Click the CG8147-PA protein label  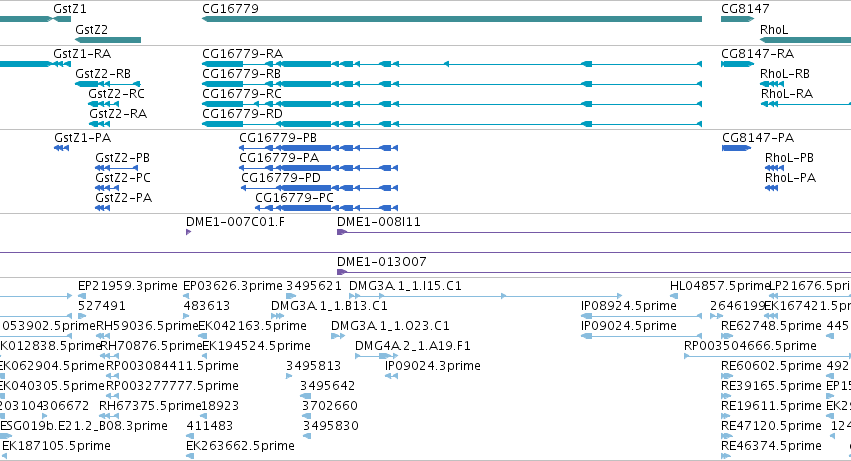[758, 138]
